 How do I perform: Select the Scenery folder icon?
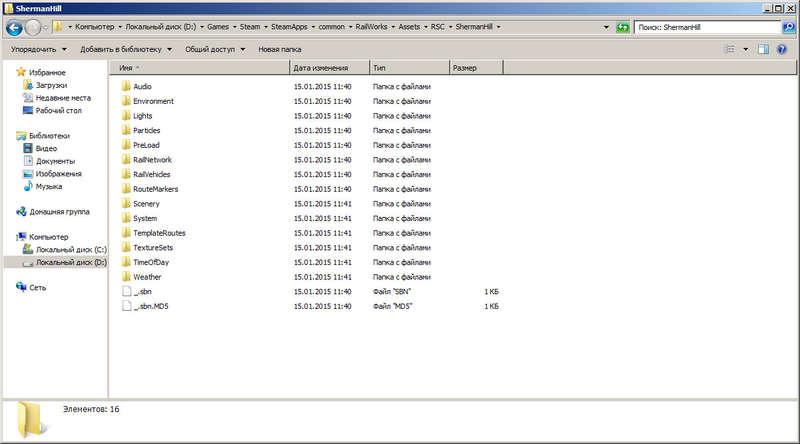pyautogui.click(x=126, y=203)
